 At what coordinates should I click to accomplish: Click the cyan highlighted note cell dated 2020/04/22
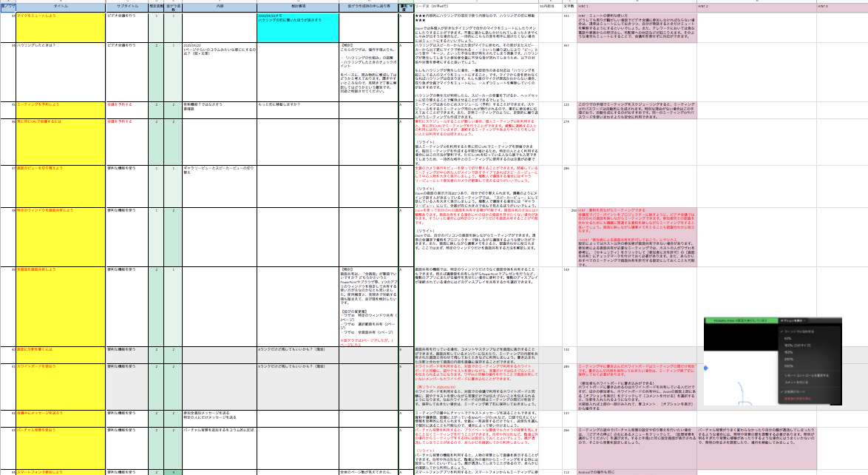pos(297,27)
